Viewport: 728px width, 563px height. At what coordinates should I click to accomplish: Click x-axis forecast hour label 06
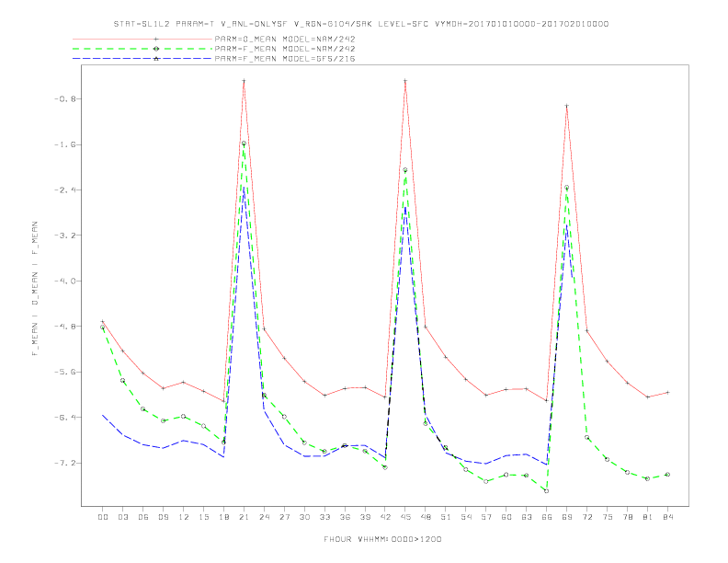pos(143,517)
